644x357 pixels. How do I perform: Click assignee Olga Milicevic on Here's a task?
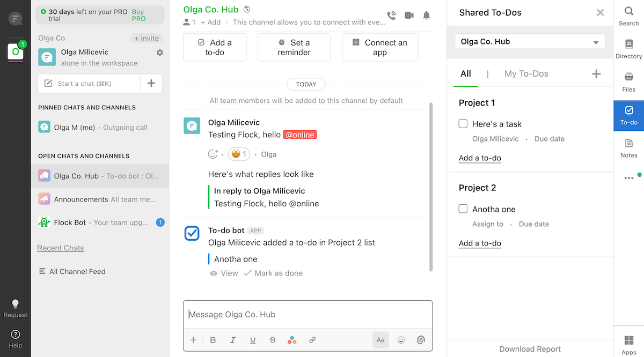(x=495, y=139)
